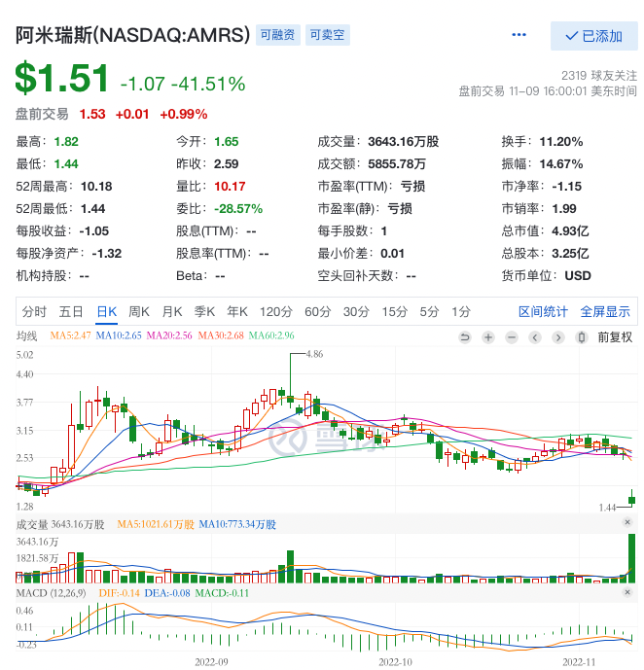Click the 货币单位 USD value
Screen dimensions: 644x670
(x=578, y=275)
